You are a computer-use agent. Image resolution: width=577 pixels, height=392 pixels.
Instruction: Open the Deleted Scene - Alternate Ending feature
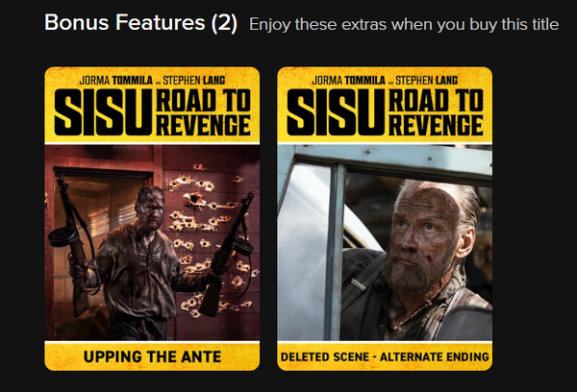coord(385,218)
